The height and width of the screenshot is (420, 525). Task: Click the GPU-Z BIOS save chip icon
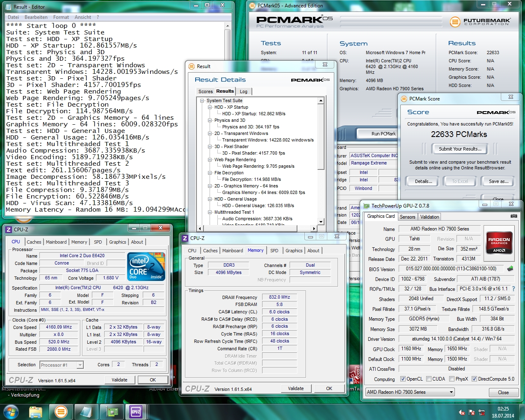point(510,269)
